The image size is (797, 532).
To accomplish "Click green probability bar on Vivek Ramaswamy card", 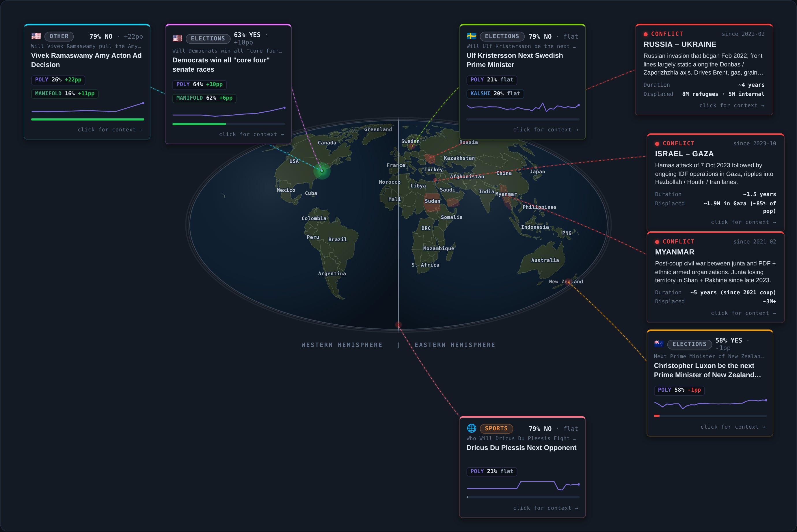I will click(87, 120).
